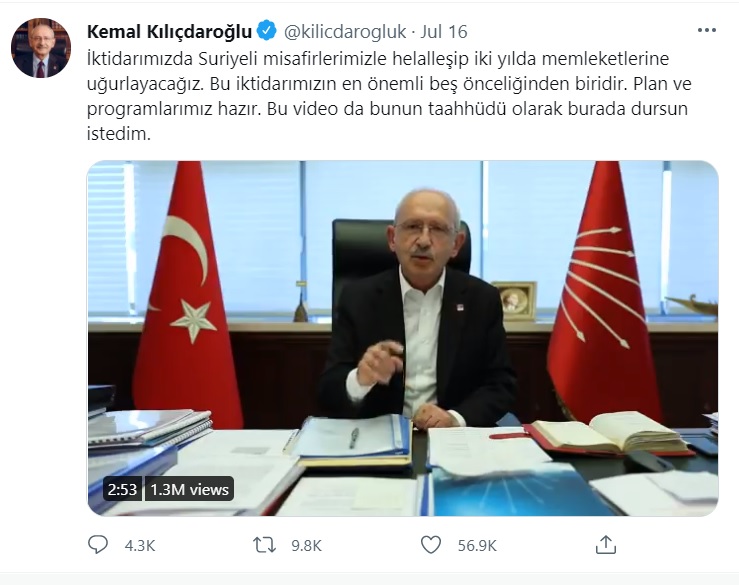
Task: Click the 1.3M views label
Action: click(x=189, y=489)
